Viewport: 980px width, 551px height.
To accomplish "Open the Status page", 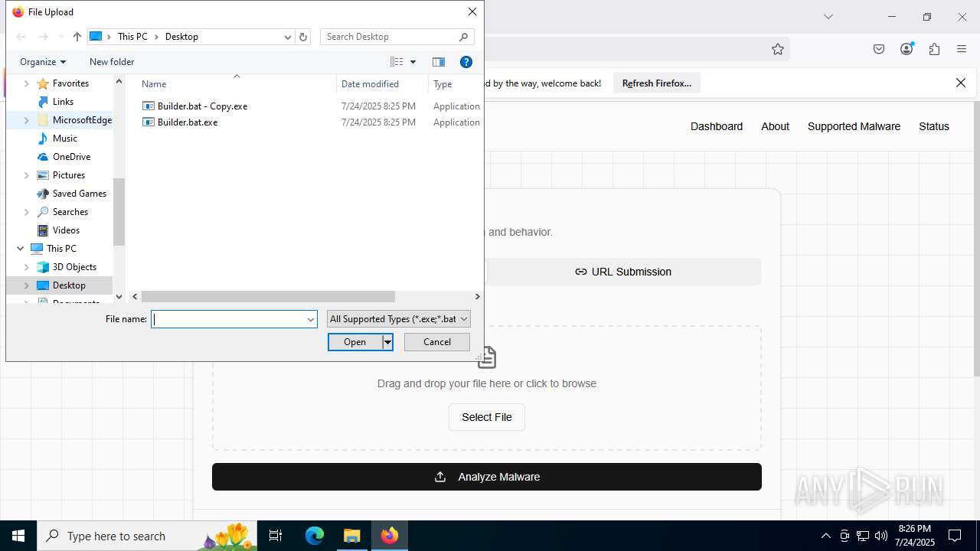I will [934, 126].
